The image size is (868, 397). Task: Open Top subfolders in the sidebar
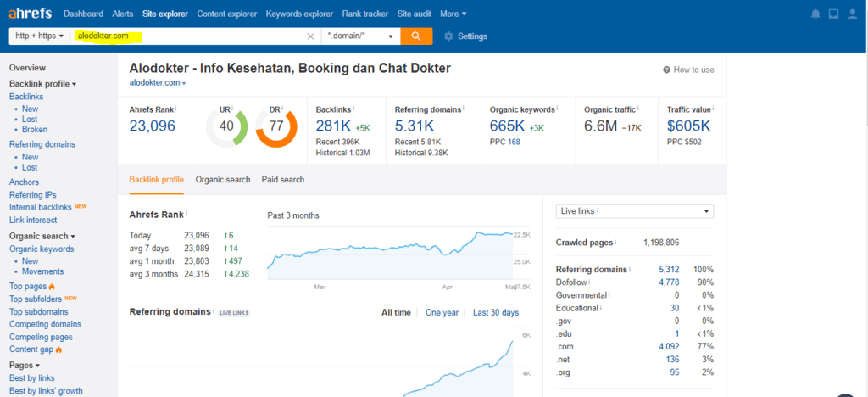coord(36,299)
